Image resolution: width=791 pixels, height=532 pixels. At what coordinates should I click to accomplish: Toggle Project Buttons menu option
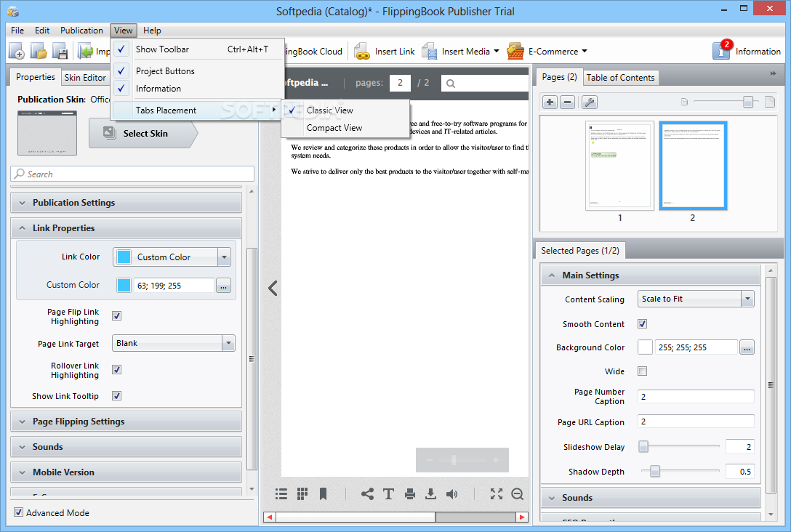coord(197,70)
